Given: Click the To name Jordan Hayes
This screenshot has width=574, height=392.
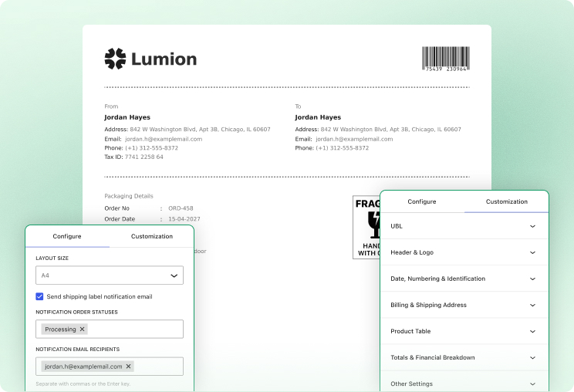Looking at the screenshot, I should [318, 117].
